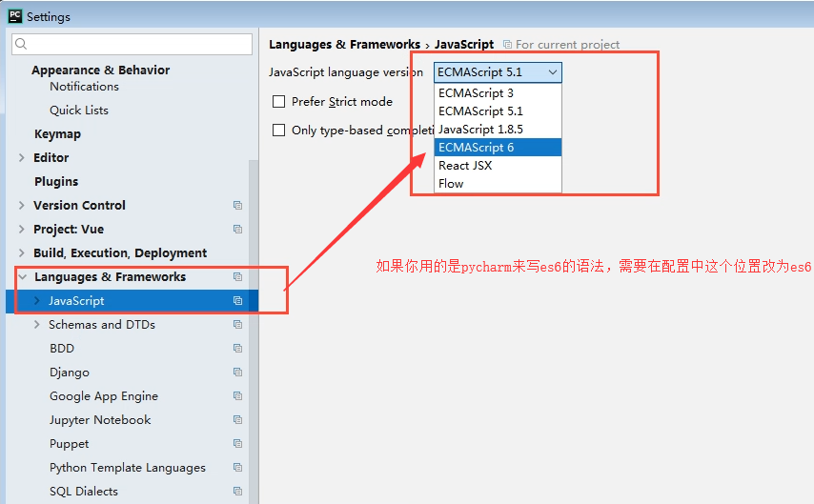Choose JavaScript 1.8.5 from the list
The image size is (814, 504).
[498, 130]
